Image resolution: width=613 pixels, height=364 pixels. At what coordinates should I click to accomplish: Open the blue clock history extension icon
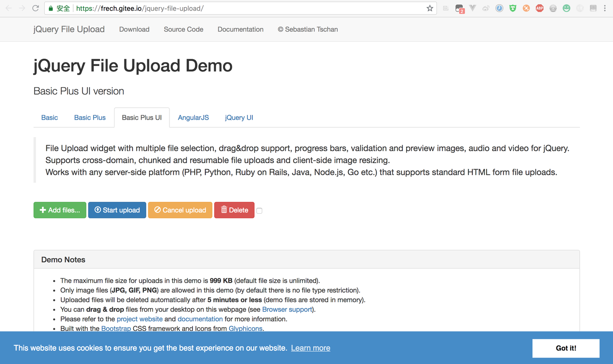tap(499, 8)
